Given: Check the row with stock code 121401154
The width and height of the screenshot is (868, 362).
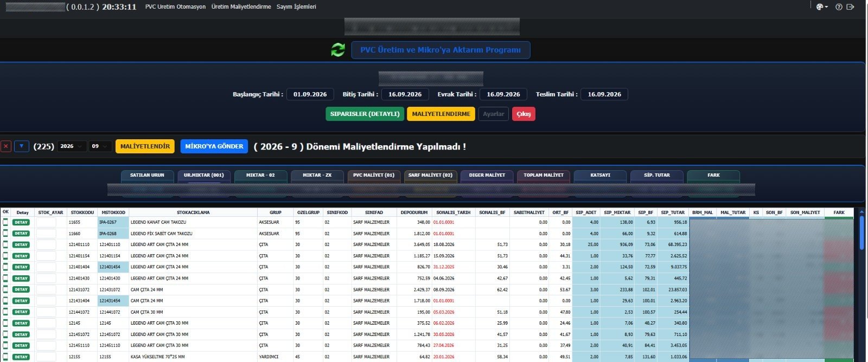Looking at the screenshot, I should pos(5,256).
